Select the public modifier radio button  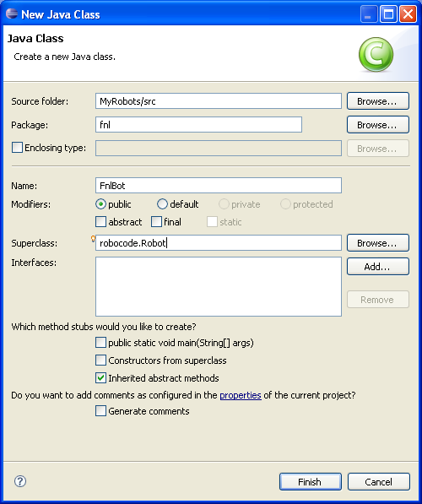(x=100, y=204)
